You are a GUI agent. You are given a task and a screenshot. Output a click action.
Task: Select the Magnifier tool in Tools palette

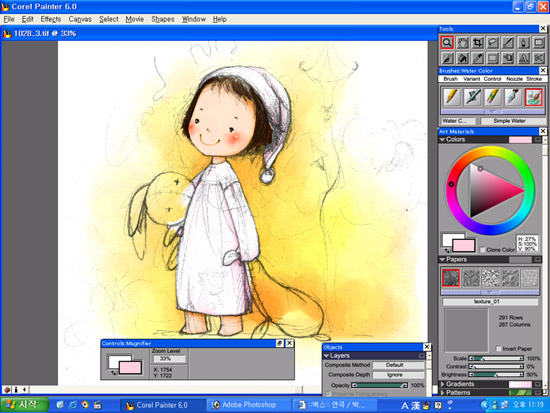(x=447, y=43)
